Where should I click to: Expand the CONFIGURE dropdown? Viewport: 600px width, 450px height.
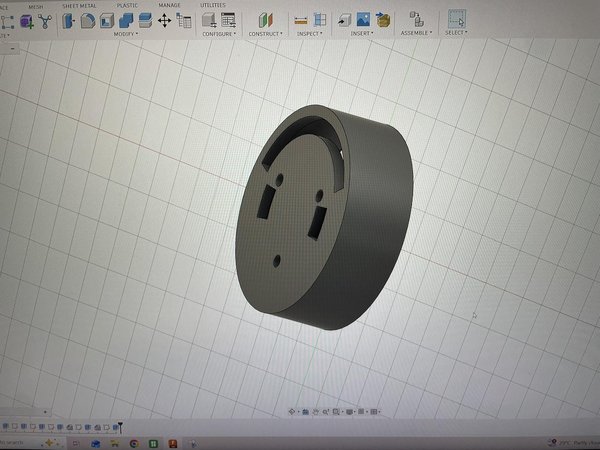point(219,34)
